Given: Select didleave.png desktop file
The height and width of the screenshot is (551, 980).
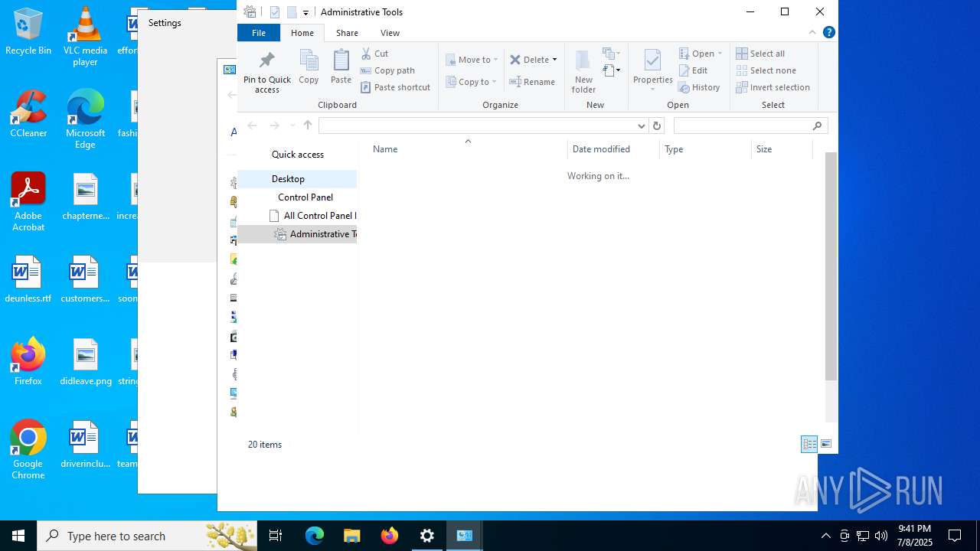Looking at the screenshot, I should click(85, 362).
